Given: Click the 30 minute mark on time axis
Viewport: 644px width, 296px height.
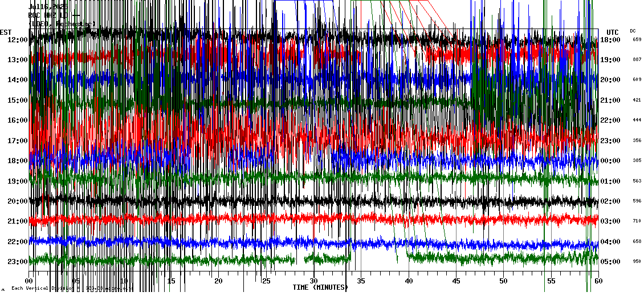Looking at the screenshot, I should coord(313,281).
